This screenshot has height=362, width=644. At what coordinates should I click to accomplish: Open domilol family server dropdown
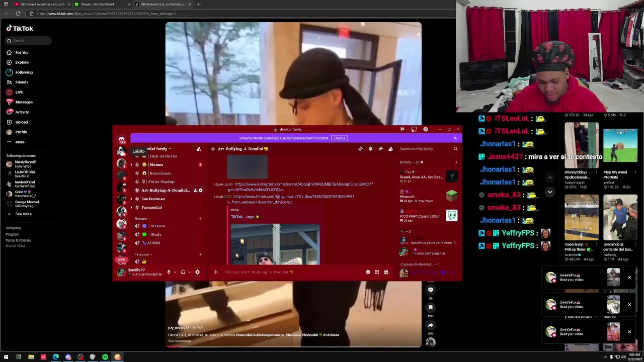point(158,149)
